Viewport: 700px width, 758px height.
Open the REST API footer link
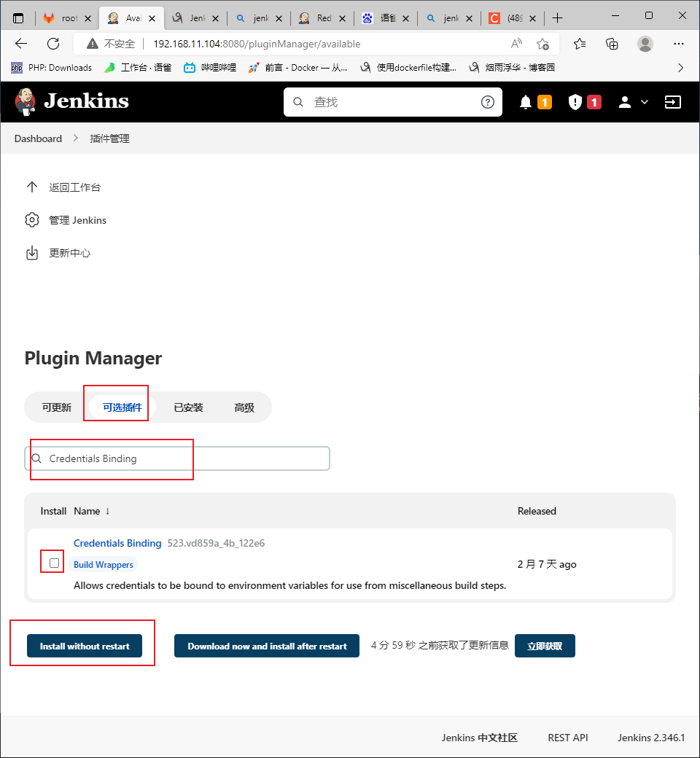568,738
